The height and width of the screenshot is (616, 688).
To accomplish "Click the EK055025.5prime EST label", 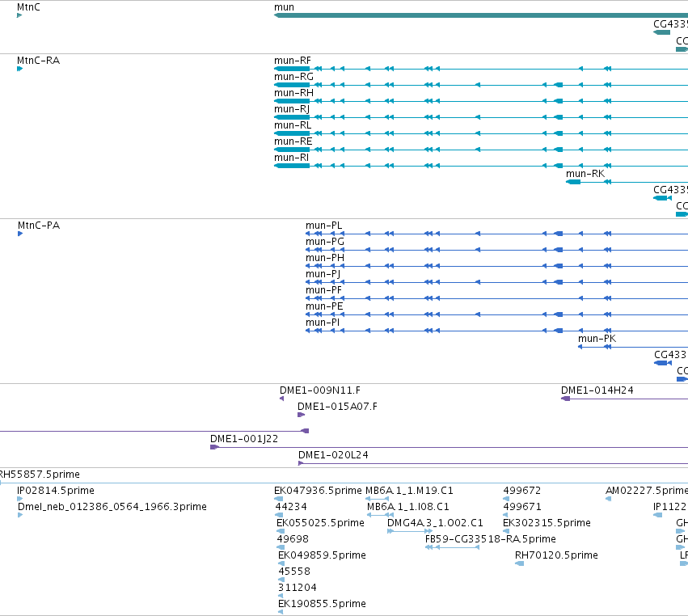I will [320, 523].
